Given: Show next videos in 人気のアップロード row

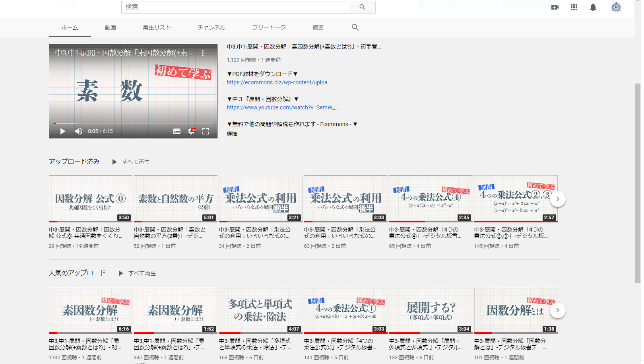Looking at the screenshot, I should pyautogui.click(x=558, y=310).
